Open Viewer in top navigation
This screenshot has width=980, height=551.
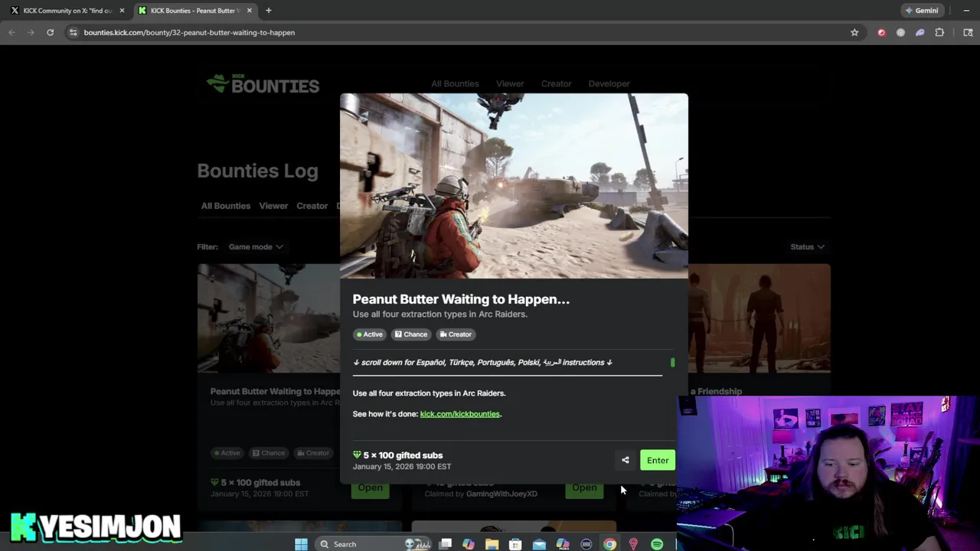click(510, 83)
